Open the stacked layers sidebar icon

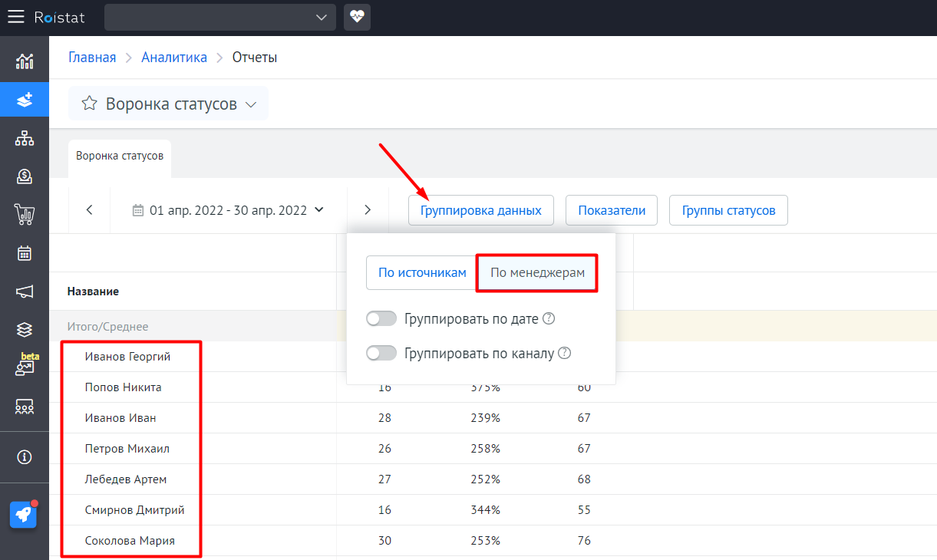point(25,330)
